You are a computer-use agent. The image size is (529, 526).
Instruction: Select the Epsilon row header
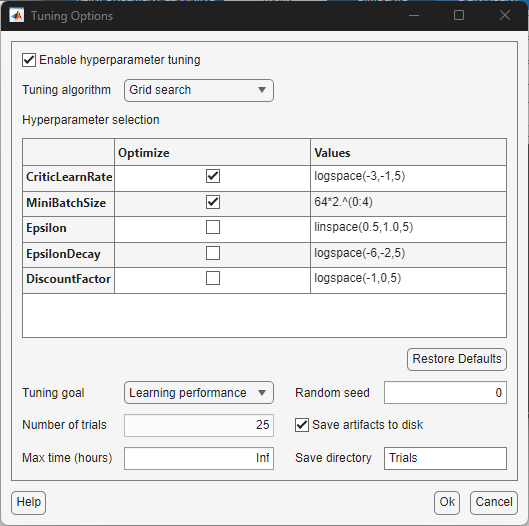coord(69,229)
